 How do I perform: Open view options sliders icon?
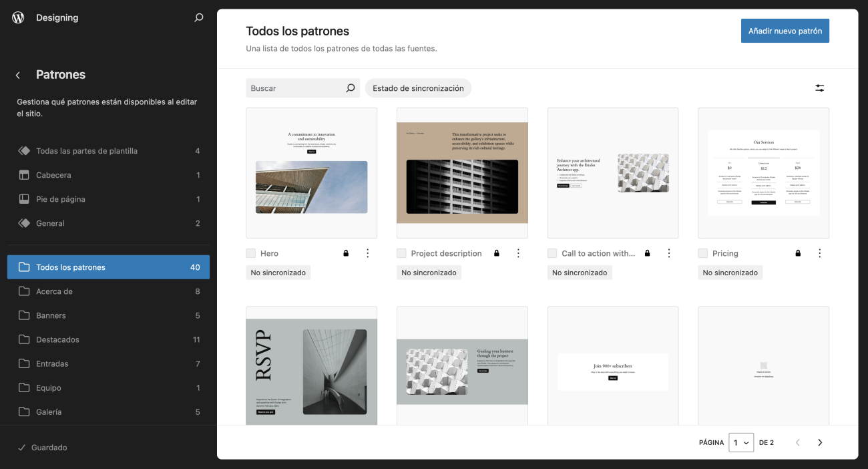[x=819, y=88]
